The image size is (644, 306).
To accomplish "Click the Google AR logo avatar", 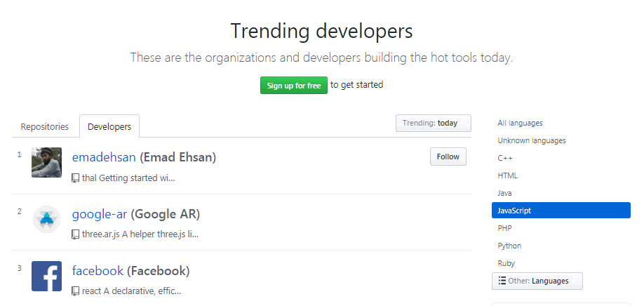I will (x=46, y=220).
